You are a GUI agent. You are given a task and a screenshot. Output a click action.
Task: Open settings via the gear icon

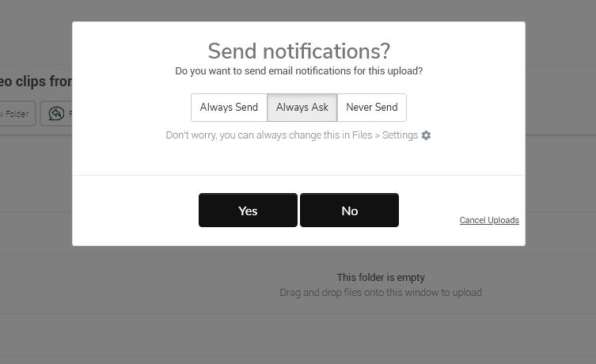point(426,135)
